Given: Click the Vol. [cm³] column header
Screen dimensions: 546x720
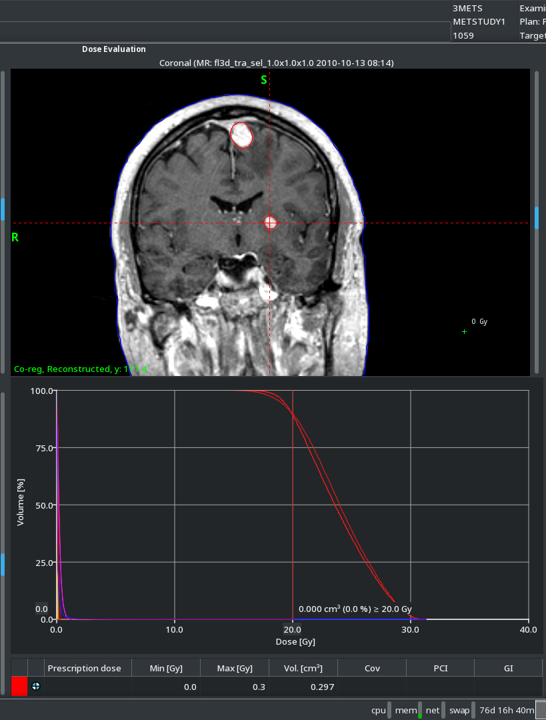Looking at the screenshot, I should pyautogui.click(x=303, y=668).
